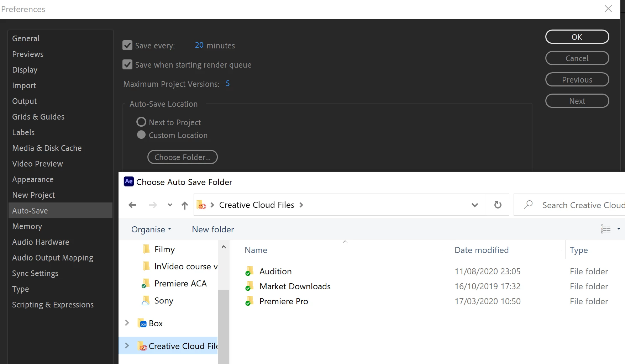Viewport: 625px width, 364px height.
Task: Click the Audition folder icon
Action: pos(249,271)
